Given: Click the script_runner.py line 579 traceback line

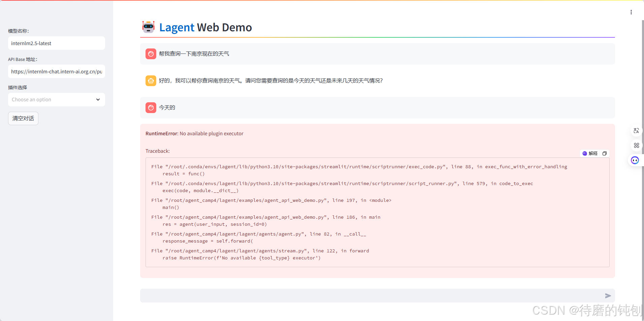Looking at the screenshot, I should [342, 183].
